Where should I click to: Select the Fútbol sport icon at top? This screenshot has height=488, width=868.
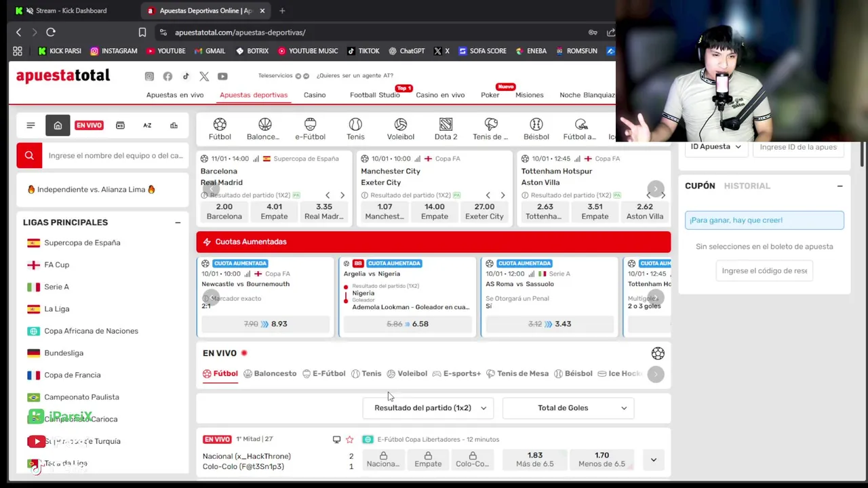pos(220,129)
